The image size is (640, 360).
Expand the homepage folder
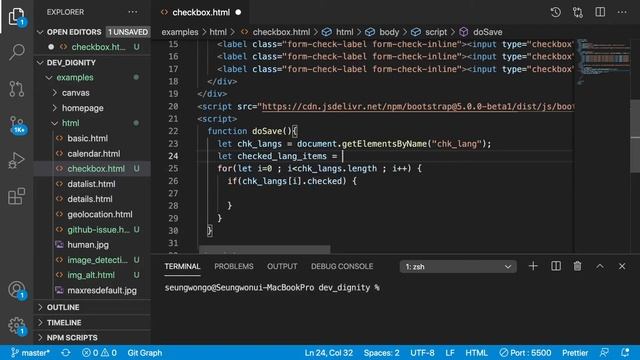click(x=82, y=108)
